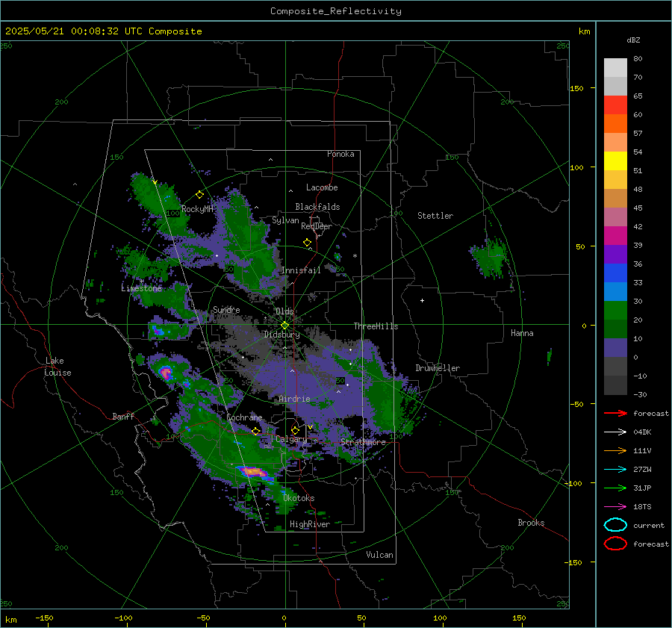Viewport: 672px width, 628px height.
Task: Click the green 30 dBZ color swatch
Action: click(x=615, y=310)
